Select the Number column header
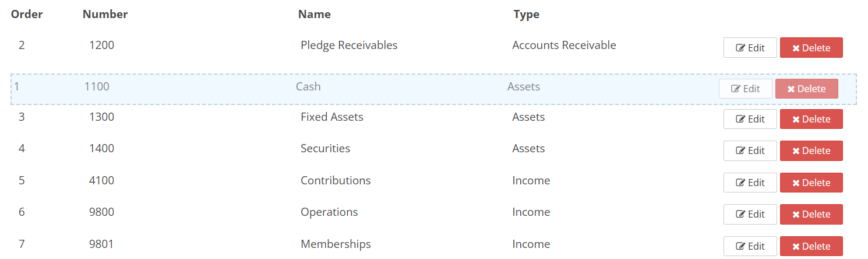868x259 pixels. coord(105,15)
